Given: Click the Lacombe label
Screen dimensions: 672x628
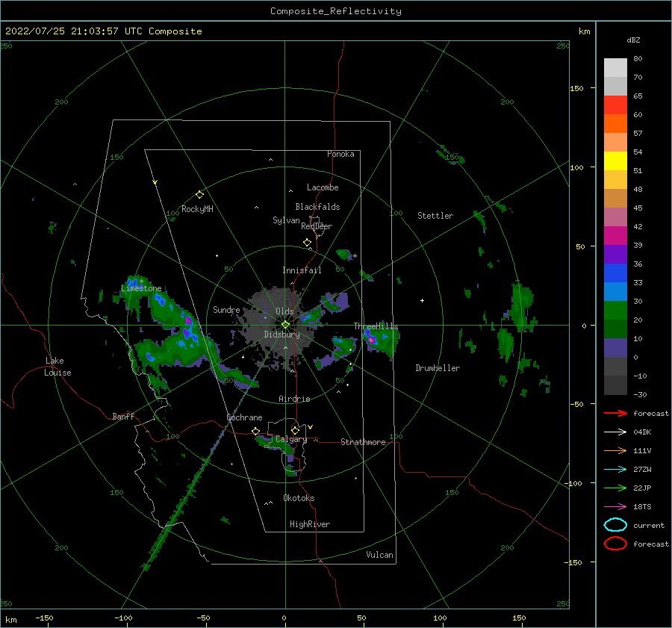Looking at the screenshot, I should [323, 187].
